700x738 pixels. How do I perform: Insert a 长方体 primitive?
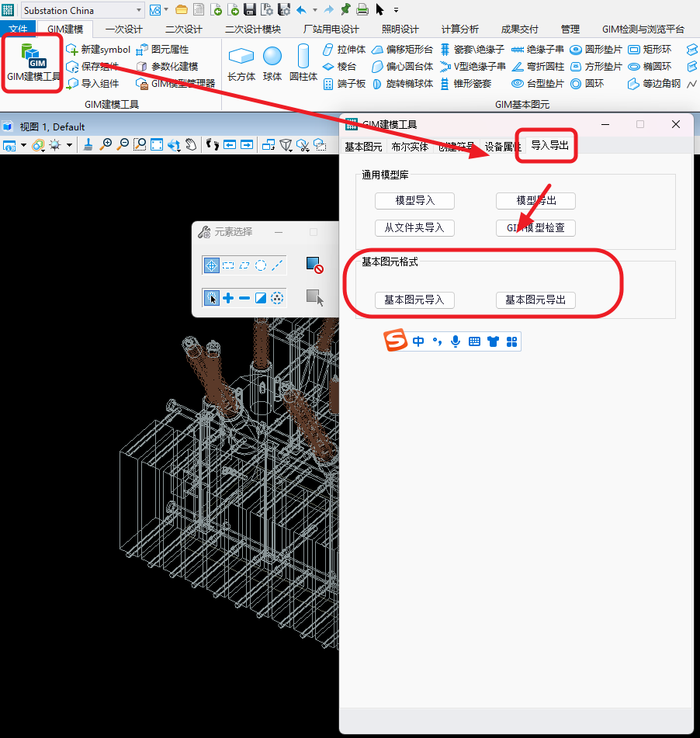[241, 64]
